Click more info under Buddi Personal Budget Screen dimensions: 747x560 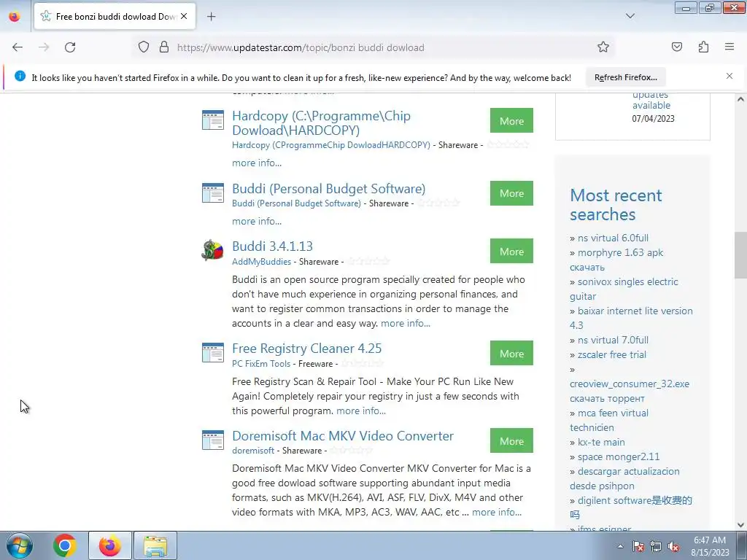pyautogui.click(x=257, y=221)
